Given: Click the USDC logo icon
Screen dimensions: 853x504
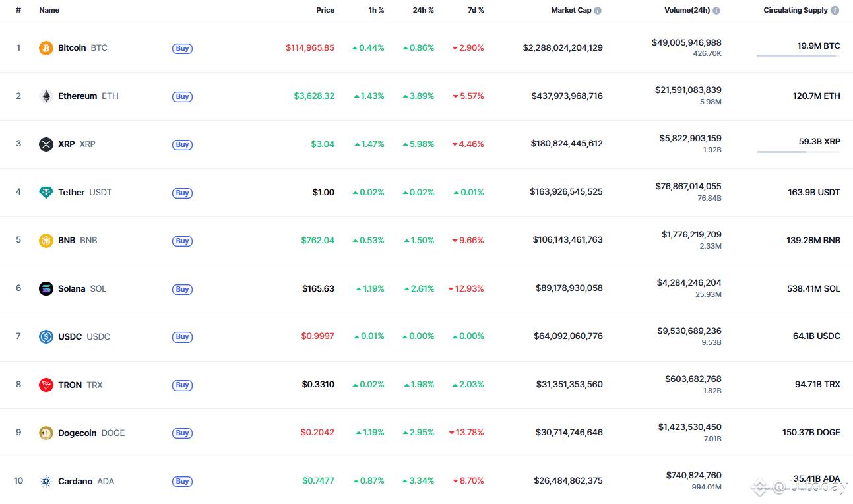Looking at the screenshot, I should 46,337.
